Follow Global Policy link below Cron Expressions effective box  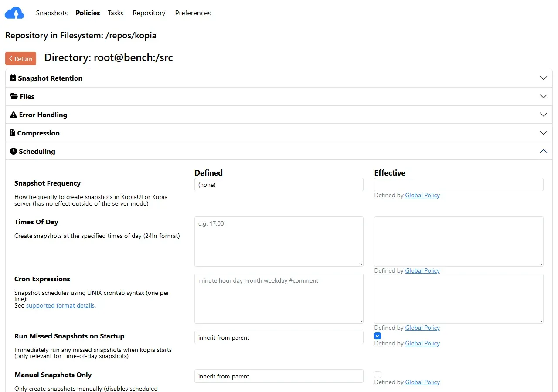pyautogui.click(x=422, y=328)
